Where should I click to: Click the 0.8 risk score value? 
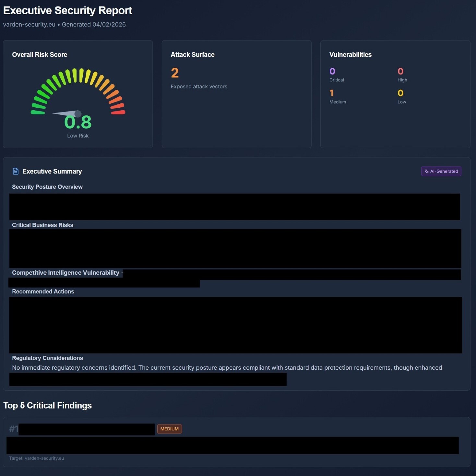(x=78, y=122)
